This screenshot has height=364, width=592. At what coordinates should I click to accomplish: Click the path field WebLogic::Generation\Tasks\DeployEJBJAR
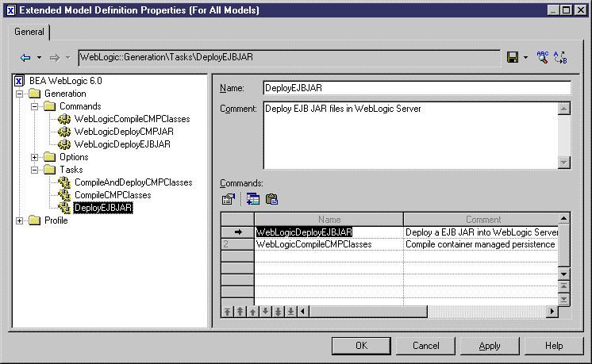click(x=289, y=58)
